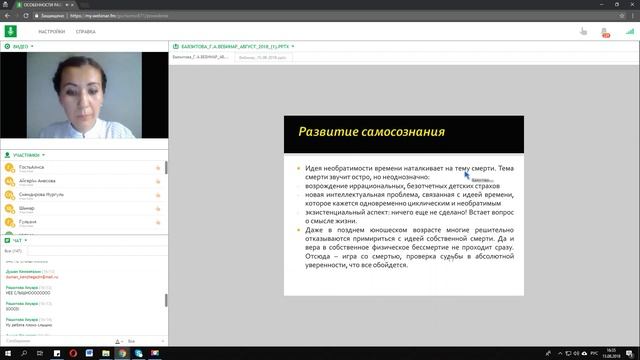Viewport: 640px width, 360px height.
Task: Click the Скендирова Нургуль participant avatar
Action: (9, 195)
